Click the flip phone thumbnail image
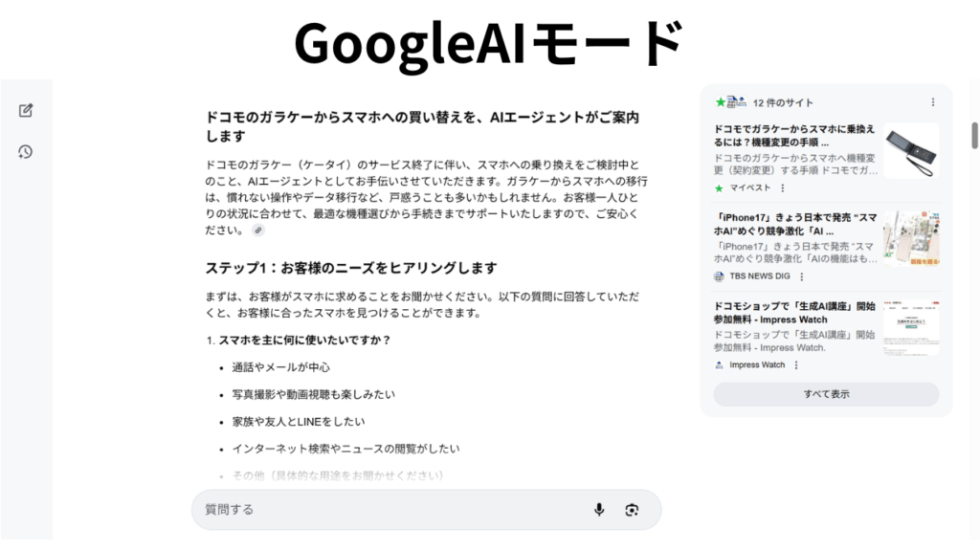The height and width of the screenshot is (551, 980). click(x=911, y=150)
